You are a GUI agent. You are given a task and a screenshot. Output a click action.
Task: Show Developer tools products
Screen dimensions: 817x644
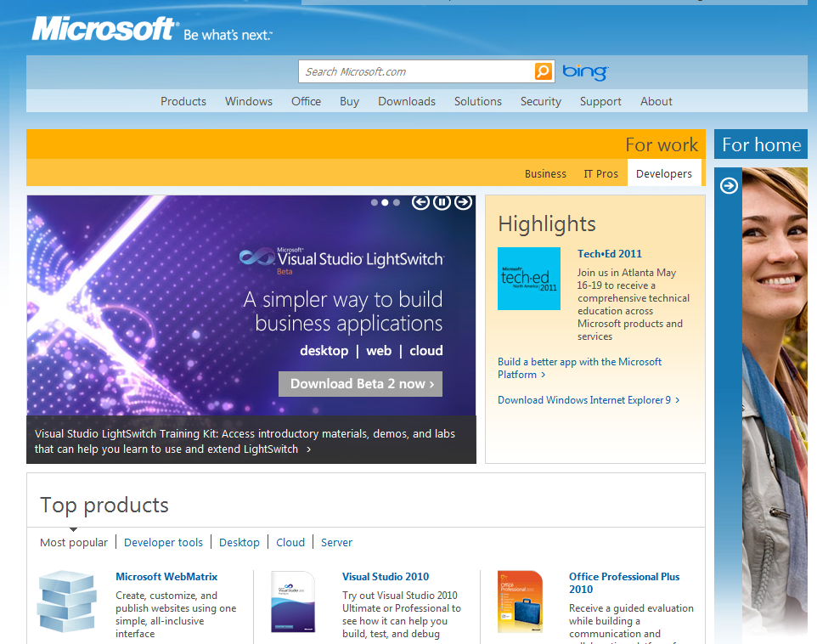tap(163, 542)
